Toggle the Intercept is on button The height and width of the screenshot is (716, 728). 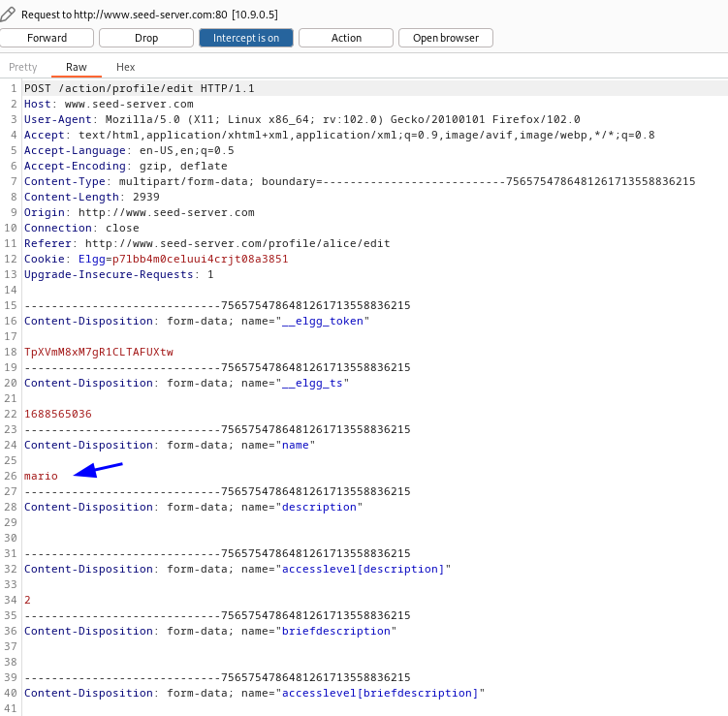click(246, 38)
